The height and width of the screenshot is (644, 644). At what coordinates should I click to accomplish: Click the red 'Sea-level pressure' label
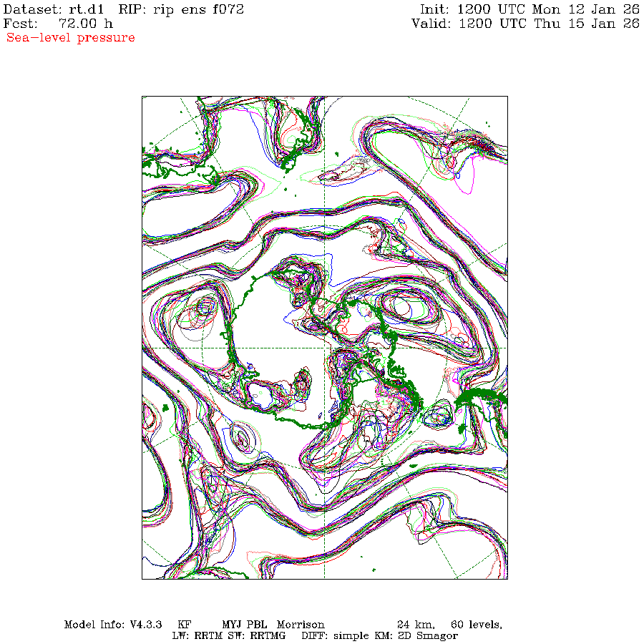pos(71,38)
